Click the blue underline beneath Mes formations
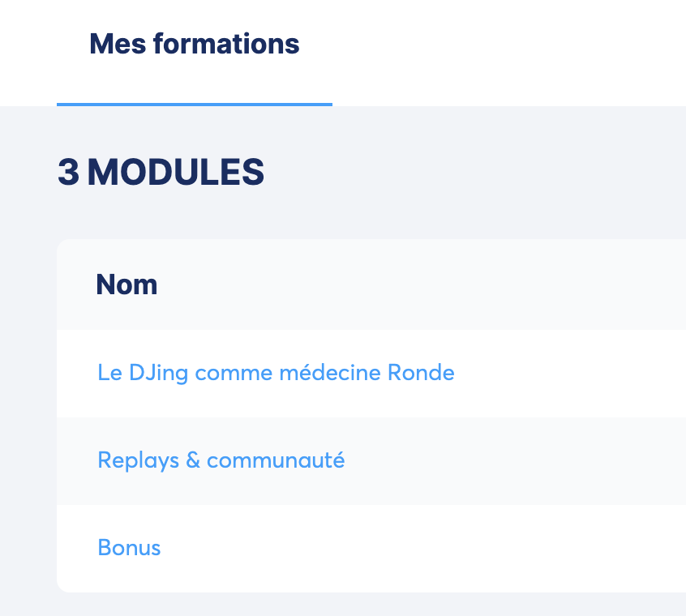Screen dimensions: 686x616 click(x=194, y=104)
